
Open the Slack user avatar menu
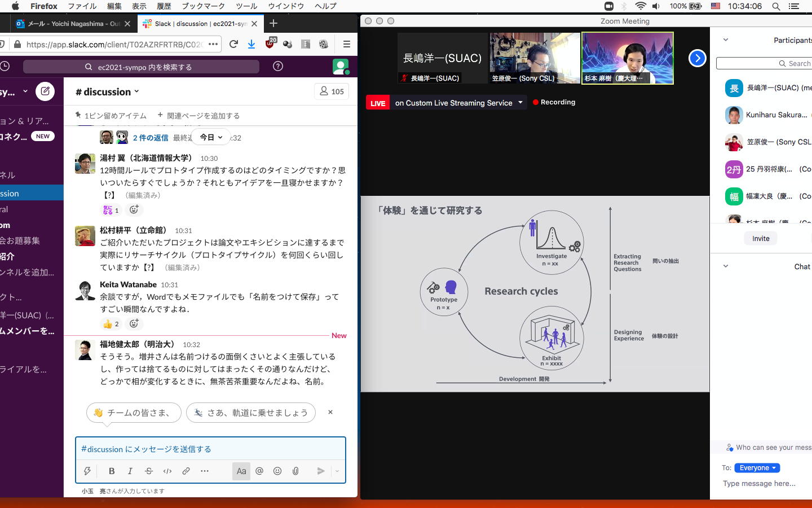[x=341, y=67]
